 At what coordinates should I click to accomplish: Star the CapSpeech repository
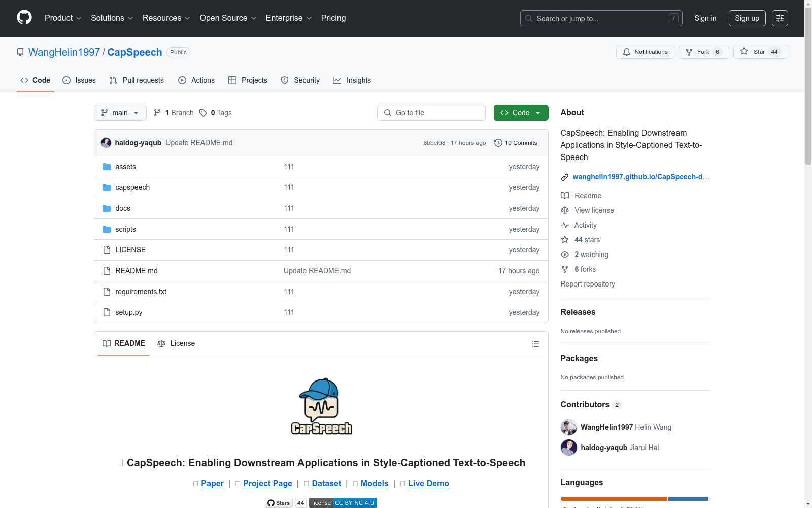[x=760, y=52]
